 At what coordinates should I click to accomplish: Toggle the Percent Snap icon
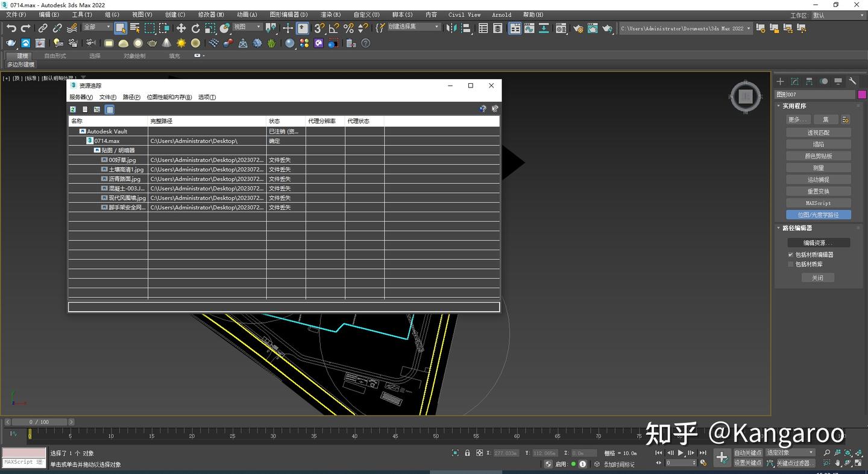(348, 28)
